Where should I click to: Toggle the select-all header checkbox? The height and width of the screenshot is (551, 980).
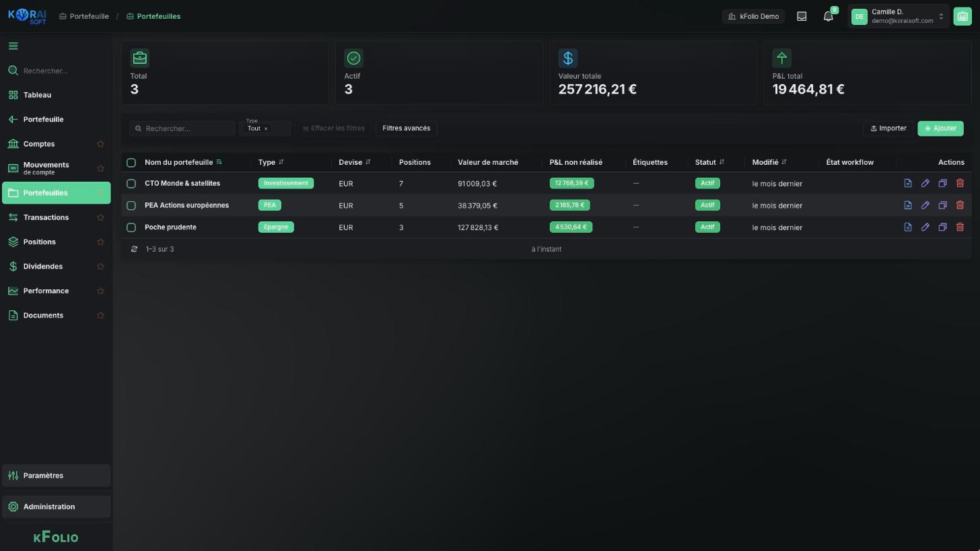tap(131, 163)
